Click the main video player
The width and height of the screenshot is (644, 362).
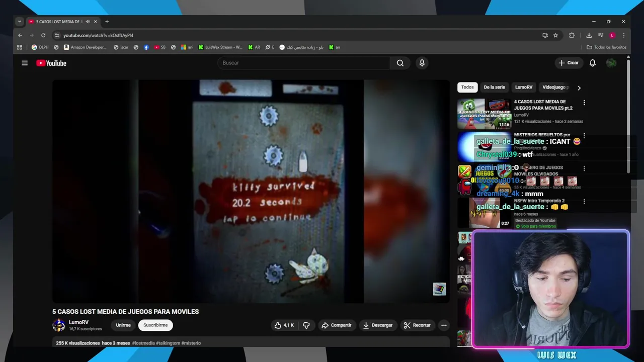click(x=251, y=191)
